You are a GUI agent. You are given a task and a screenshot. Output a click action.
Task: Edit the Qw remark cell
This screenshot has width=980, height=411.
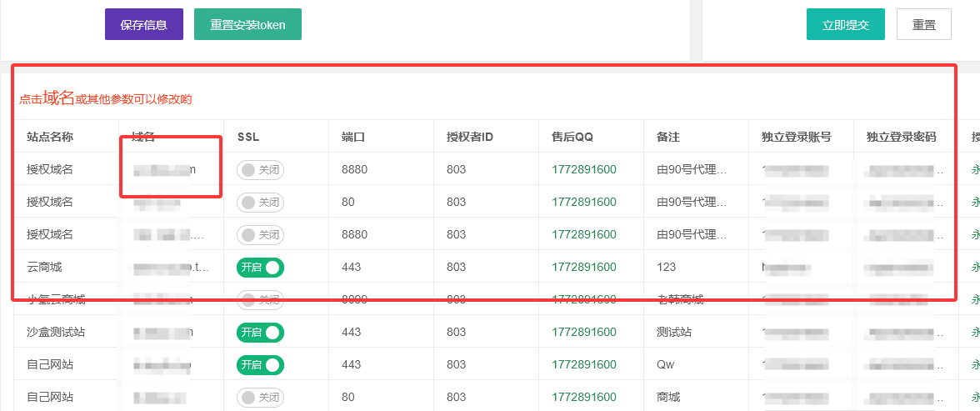tap(666, 364)
